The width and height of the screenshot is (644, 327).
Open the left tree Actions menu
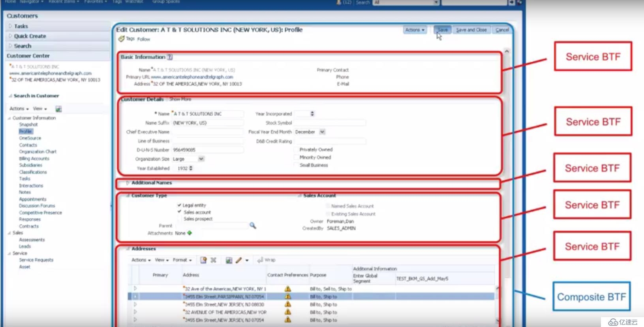(19, 109)
